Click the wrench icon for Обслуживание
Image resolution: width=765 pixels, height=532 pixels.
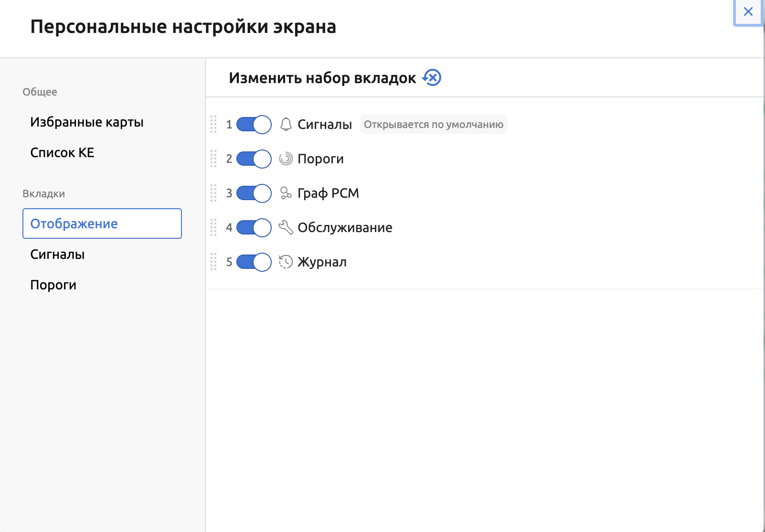pyautogui.click(x=286, y=228)
